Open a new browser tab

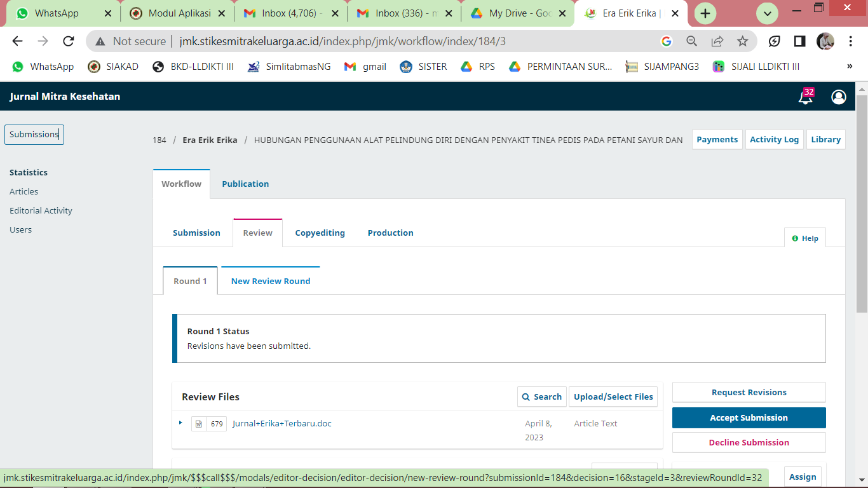click(705, 13)
